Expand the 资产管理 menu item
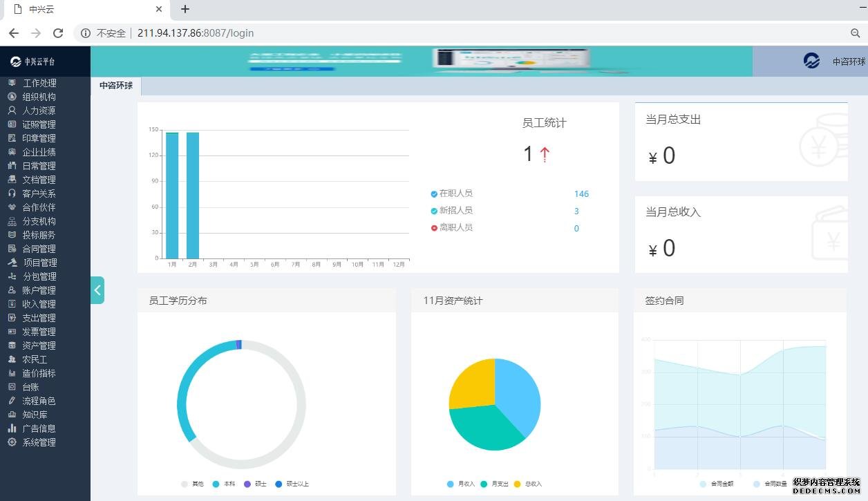868x501 pixels. pos(39,346)
